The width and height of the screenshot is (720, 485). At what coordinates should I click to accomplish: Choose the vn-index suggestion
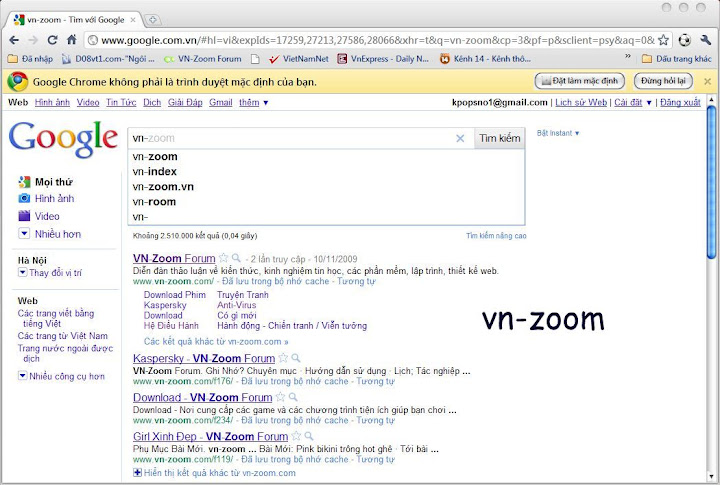(326, 172)
